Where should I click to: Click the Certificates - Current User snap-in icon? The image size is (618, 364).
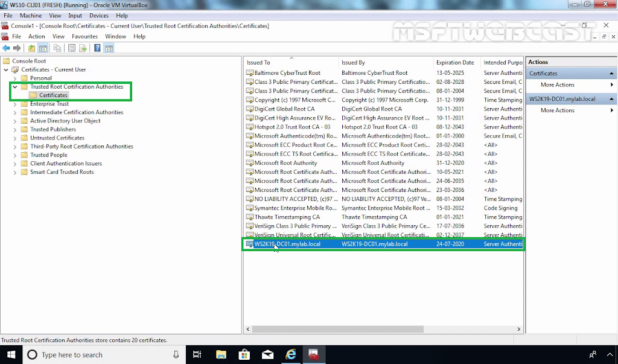tap(15, 70)
